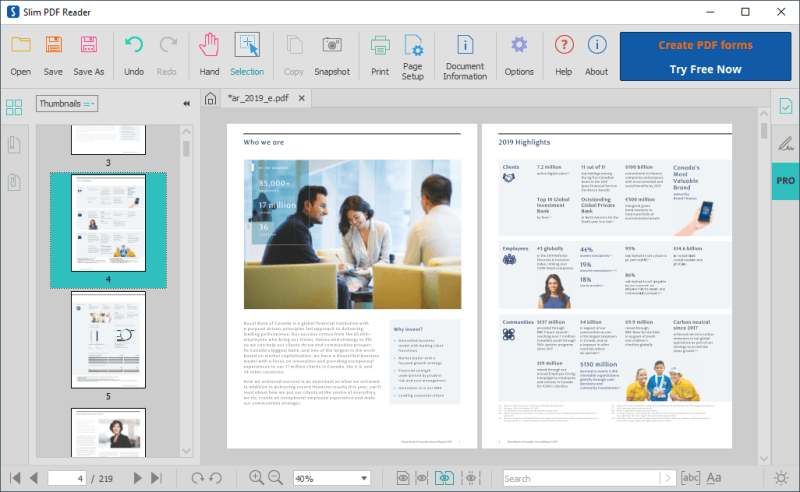The height and width of the screenshot is (492, 800).
Task: Open the form check panel icon
Action: [786, 106]
